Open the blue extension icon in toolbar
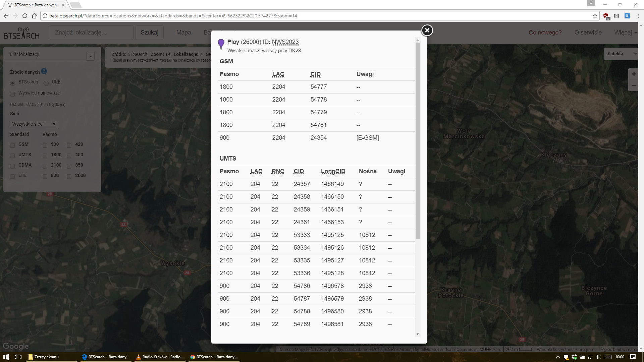This screenshot has height=362, width=644. [627, 16]
